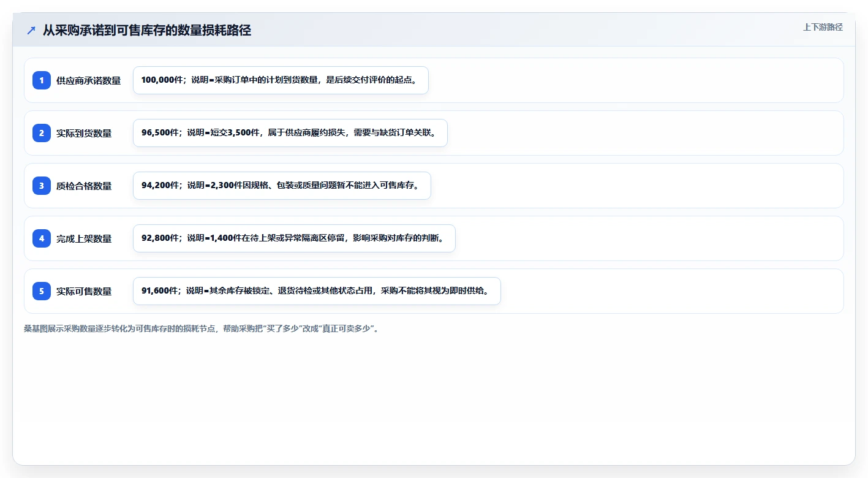Select step badge number 2
Screen dimensions: 868x478
pos(42,133)
